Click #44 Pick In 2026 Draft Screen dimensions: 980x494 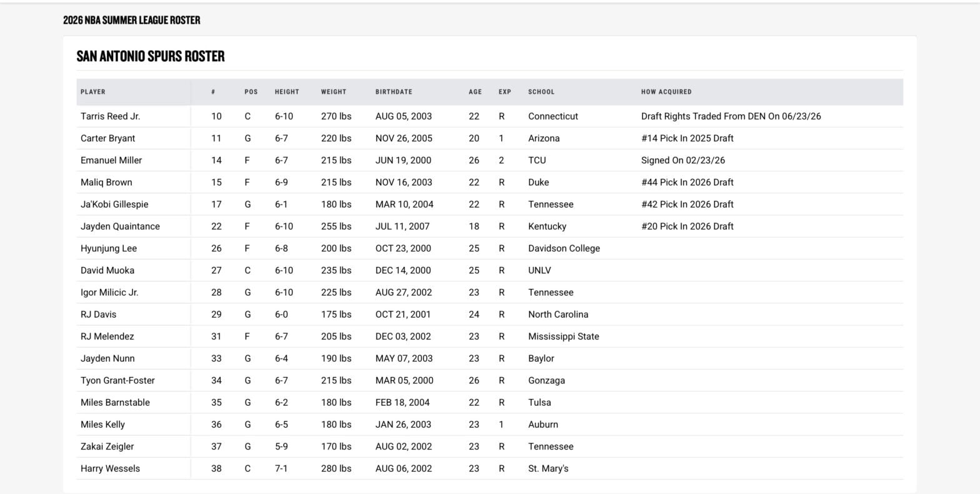pos(687,183)
